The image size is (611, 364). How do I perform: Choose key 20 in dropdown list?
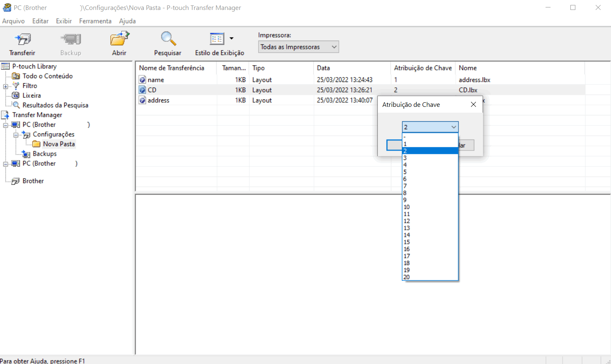click(x=430, y=277)
